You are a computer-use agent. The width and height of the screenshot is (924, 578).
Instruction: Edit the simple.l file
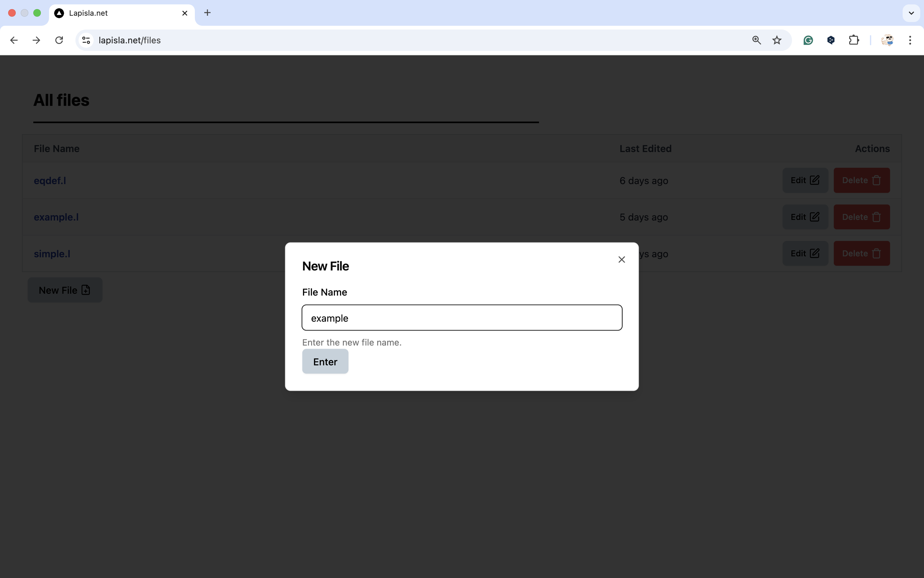[805, 254]
